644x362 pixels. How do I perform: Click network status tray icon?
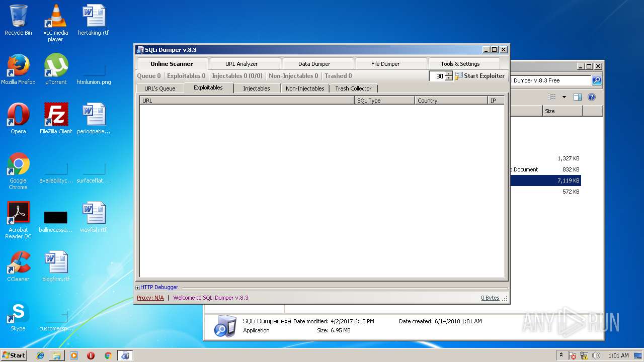585,355
